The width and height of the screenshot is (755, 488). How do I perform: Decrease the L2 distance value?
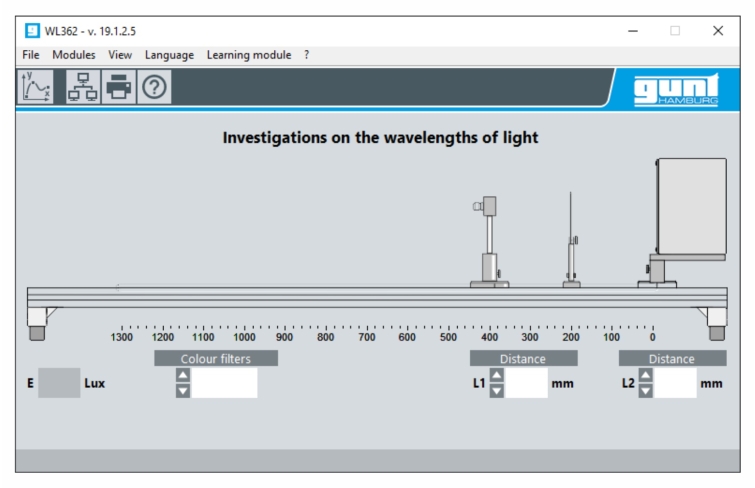(x=646, y=391)
